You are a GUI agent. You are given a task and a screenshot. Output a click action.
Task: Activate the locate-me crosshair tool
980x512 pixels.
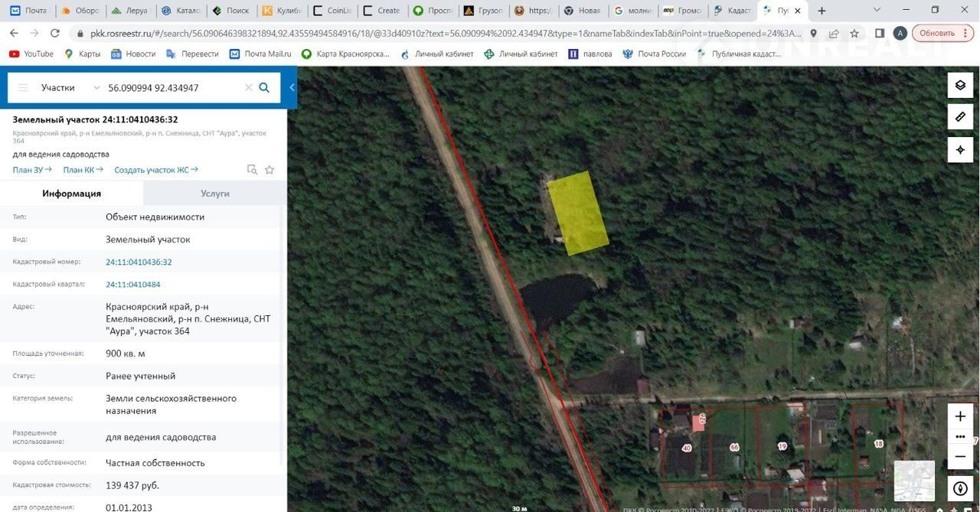960,149
